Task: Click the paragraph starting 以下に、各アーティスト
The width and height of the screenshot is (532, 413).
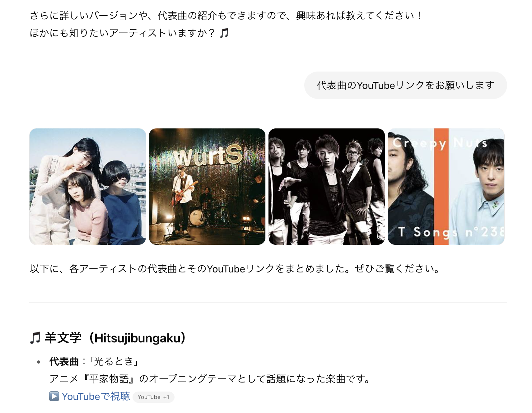Action: [x=235, y=269]
